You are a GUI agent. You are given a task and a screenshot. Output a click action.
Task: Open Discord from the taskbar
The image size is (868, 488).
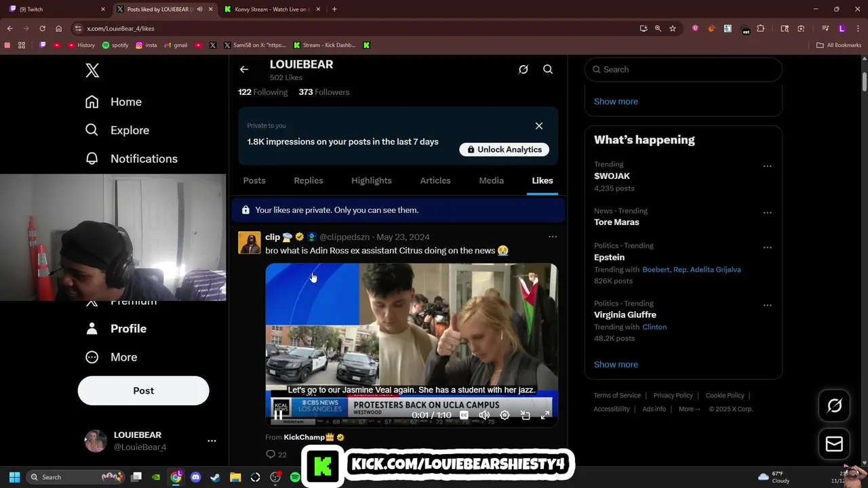tap(196, 477)
